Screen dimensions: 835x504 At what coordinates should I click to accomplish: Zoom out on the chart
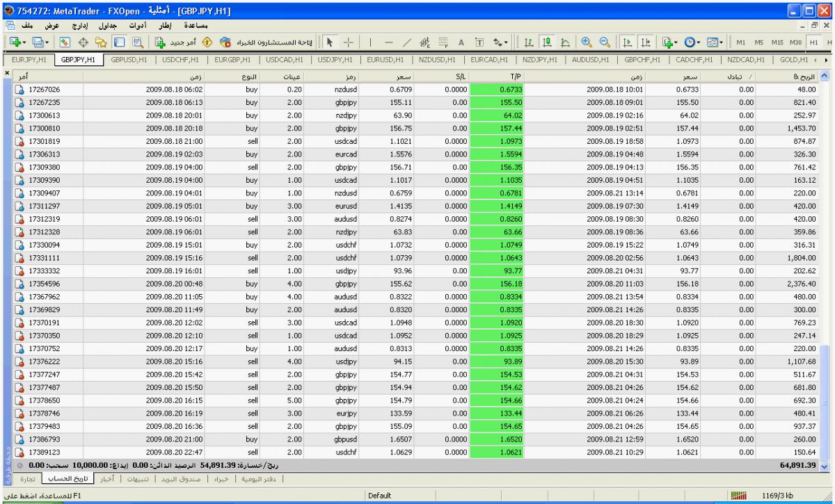click(603, 41)
